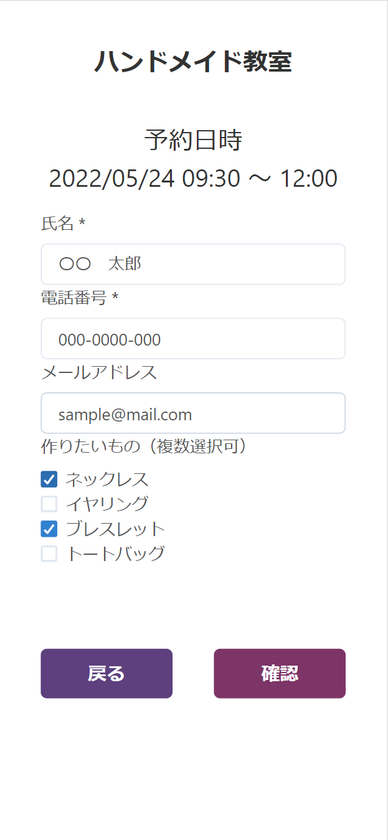Viewport: 388px width, 840px height.
Task: Click the 予約日時 heading
Action: (x=193, y=140)
